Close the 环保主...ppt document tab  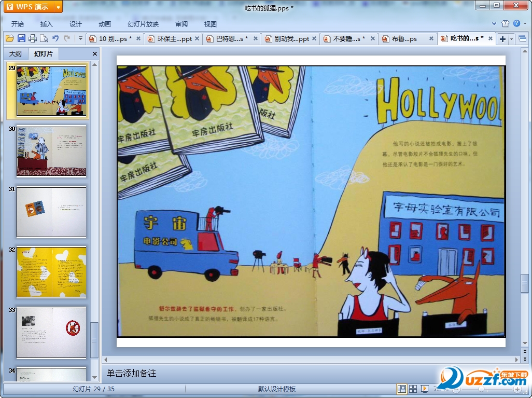[197, 39]
